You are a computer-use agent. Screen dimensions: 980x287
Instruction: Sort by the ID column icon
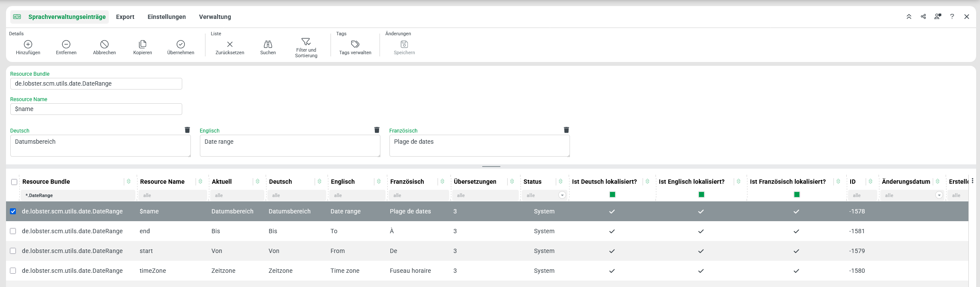[x=870, y=182]
